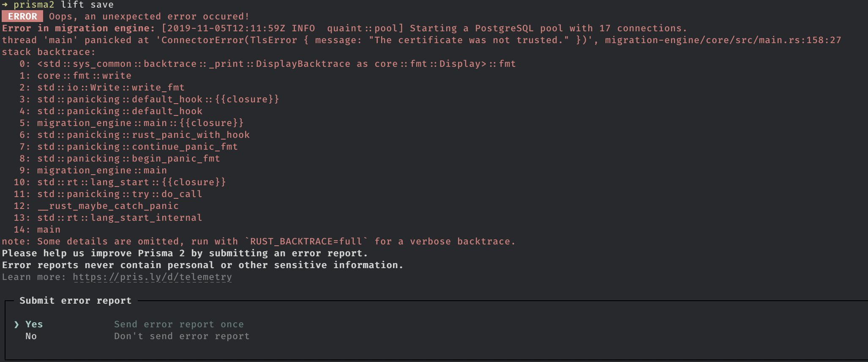Click the 'Submit error report' box title
This screenshot has width=868, height=362.
pyautogui.click(x=76, y=301)
